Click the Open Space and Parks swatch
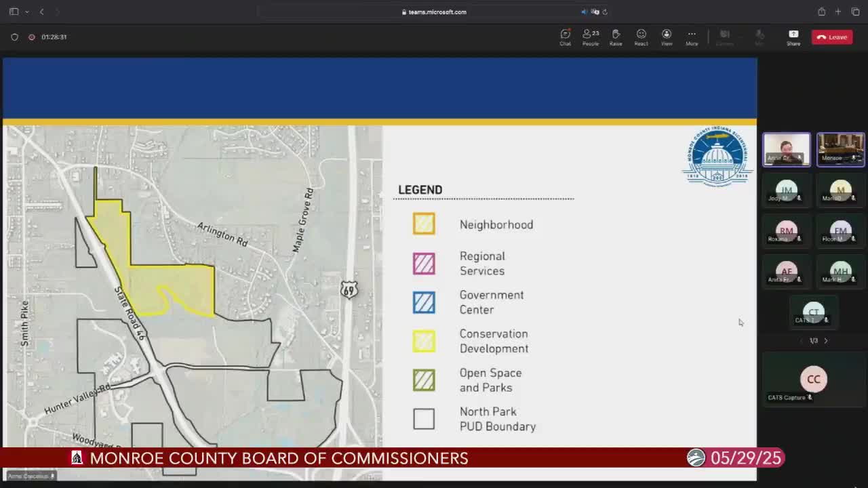The width and height of the screenshot is (868, 488). 424,380
